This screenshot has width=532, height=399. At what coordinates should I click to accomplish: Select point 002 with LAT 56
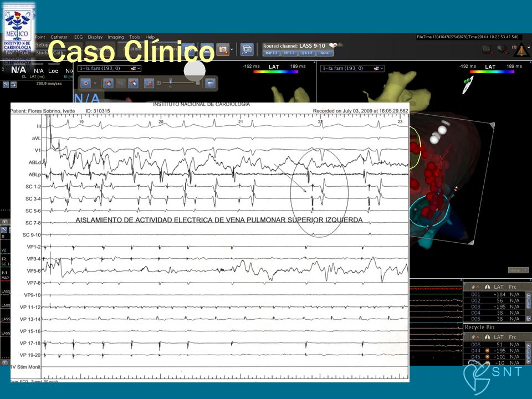pos(495,300)
